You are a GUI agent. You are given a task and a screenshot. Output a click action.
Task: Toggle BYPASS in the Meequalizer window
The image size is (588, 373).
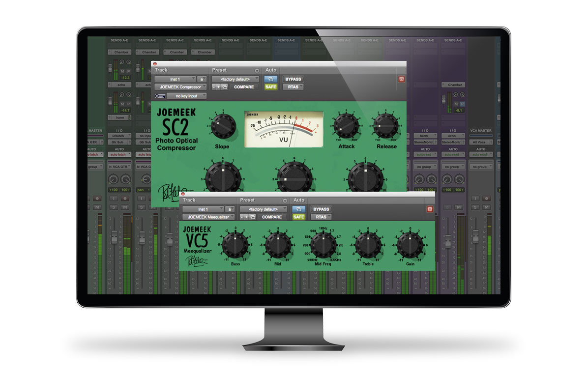coord(321,209)
